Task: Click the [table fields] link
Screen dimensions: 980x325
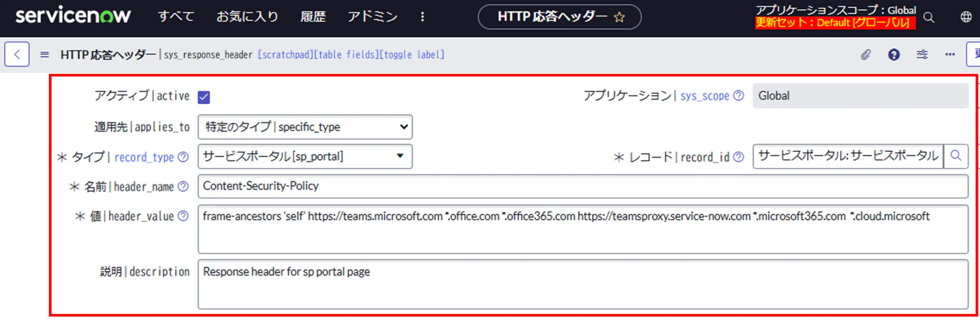Action: pyautogui.click(x=347, y=54)
